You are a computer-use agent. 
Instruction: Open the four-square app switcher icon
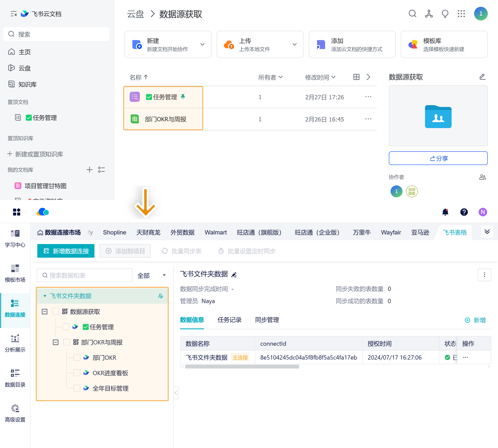16,212
